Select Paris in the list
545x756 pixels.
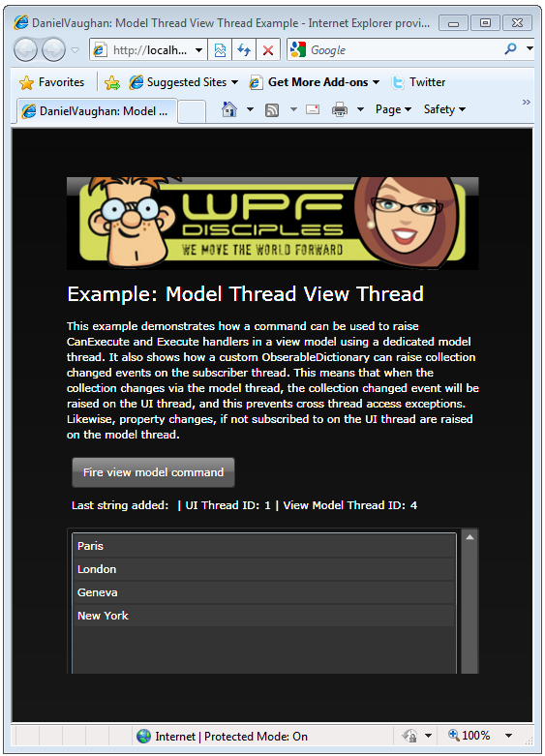(264, 546)
